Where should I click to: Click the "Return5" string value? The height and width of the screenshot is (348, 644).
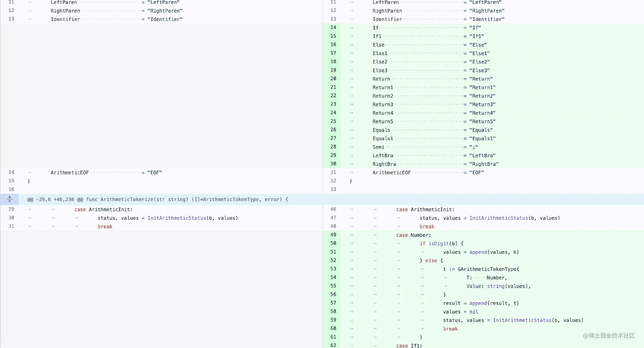click(x=482, y=121)
